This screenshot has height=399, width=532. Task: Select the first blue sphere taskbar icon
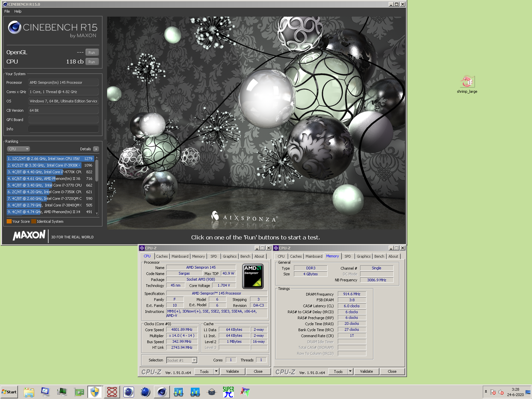click(x=129, y=392)
